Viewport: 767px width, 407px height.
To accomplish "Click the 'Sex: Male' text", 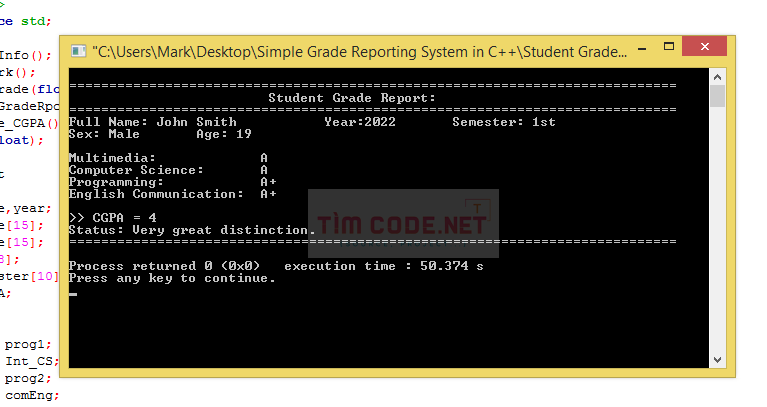I will point(104,134).
